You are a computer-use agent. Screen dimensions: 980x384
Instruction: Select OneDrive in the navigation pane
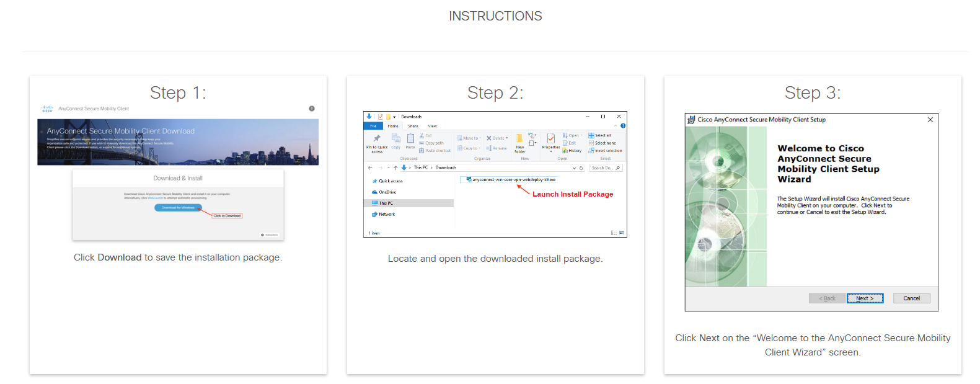click(x=384, y=192)
